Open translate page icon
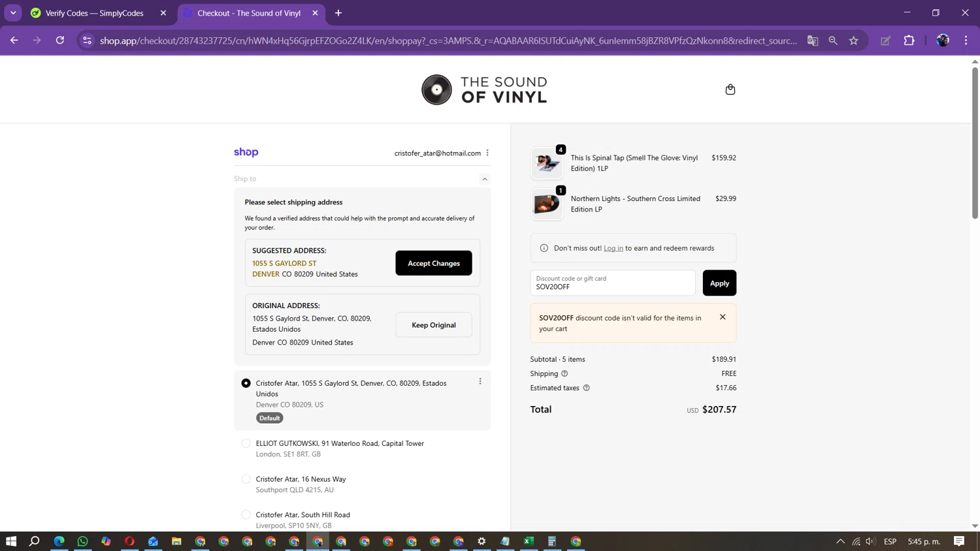The image size is (980, 551). click(813, 40)
